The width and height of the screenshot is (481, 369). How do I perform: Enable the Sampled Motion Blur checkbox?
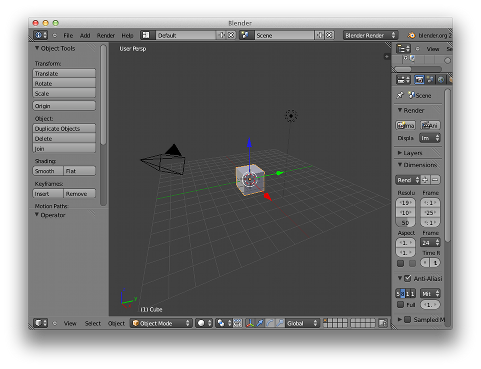[x=407, y=319]
